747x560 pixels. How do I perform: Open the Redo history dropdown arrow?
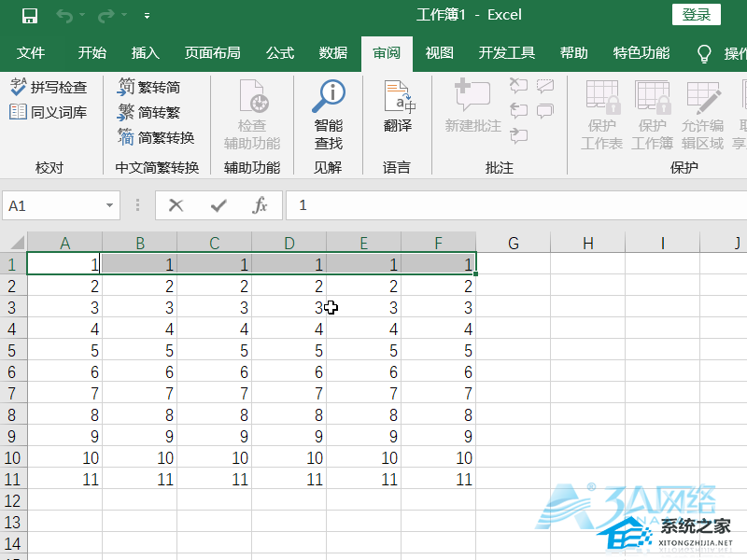click(x=124, y=16)
